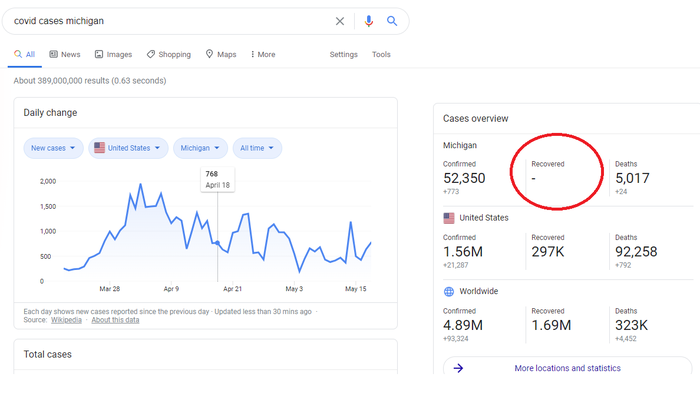Image resolution: width=700 pixels, height=407 pixels.
Task: Click in the search input field
Action: 170,21
